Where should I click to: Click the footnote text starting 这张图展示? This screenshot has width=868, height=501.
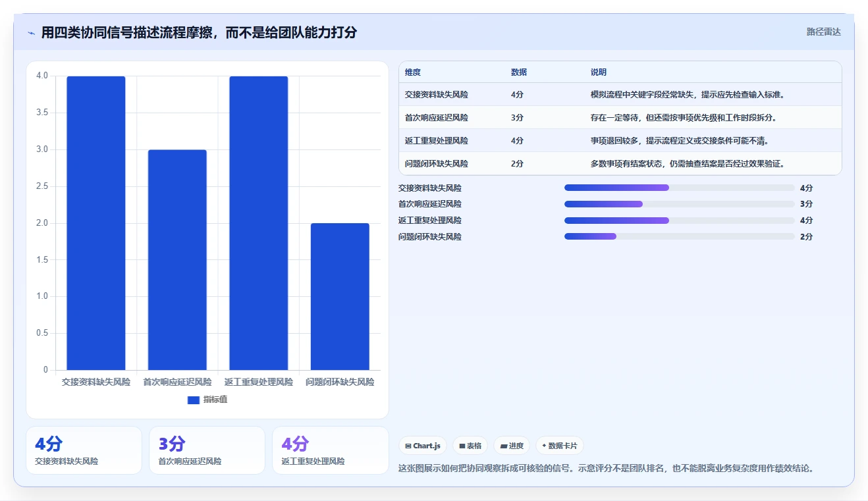pos(607,469)
